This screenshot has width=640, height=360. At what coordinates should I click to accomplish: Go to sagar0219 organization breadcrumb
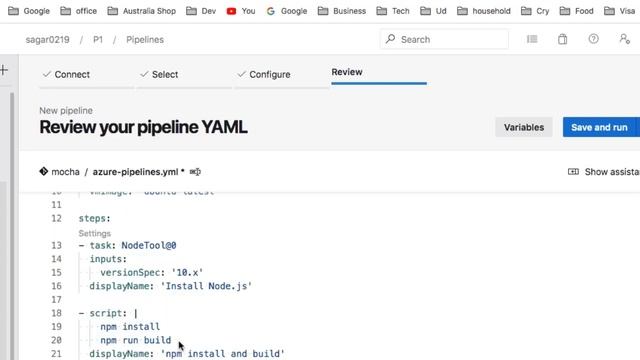(47, 40)
